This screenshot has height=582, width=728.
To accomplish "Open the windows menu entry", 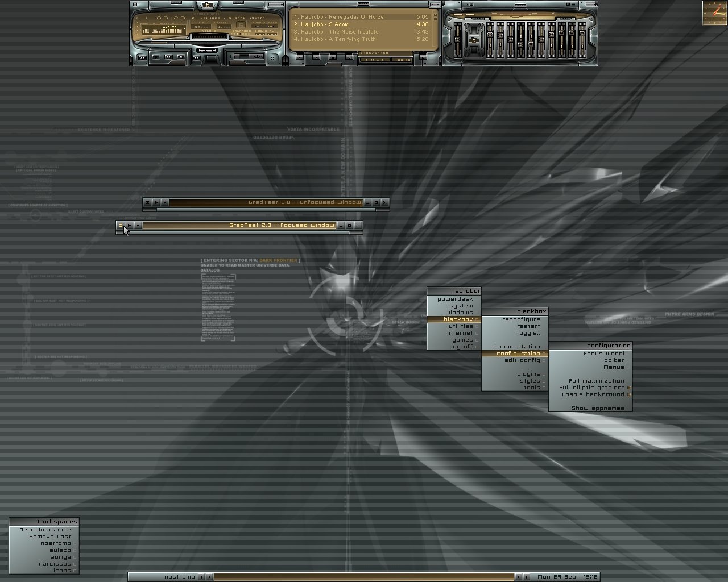I will 454,313.
